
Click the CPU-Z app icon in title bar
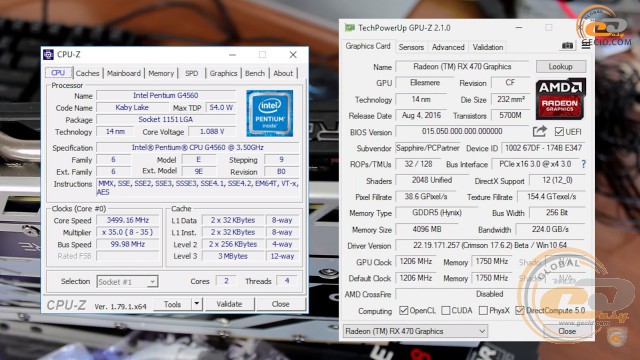click(x=49, y=54)
